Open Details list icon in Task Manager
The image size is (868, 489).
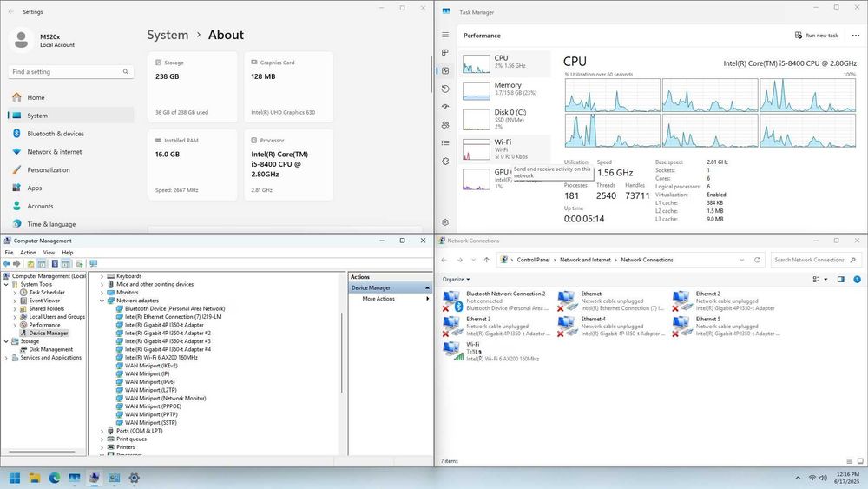click(x=445, y=143)
